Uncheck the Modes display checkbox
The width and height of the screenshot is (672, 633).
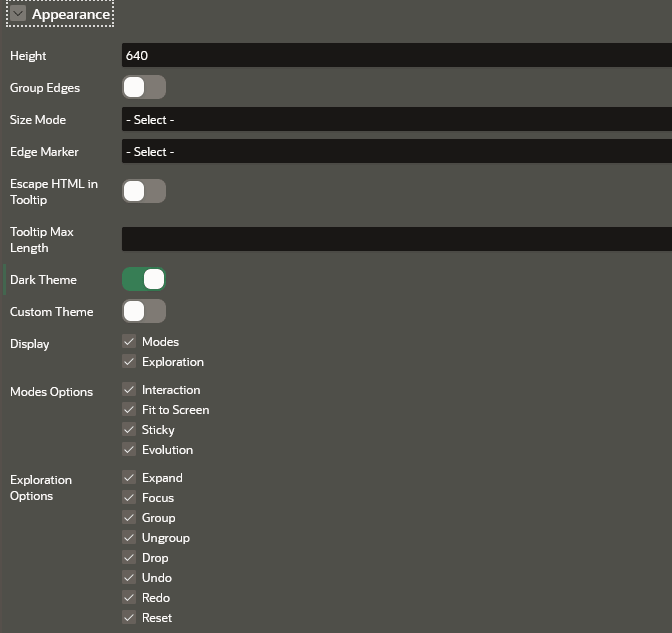coord(129,342)
